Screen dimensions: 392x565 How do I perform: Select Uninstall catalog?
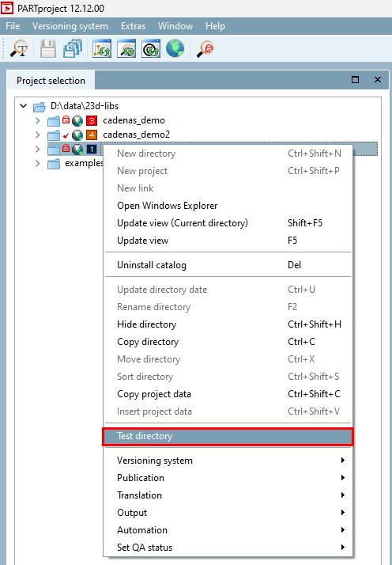point(228,265)
